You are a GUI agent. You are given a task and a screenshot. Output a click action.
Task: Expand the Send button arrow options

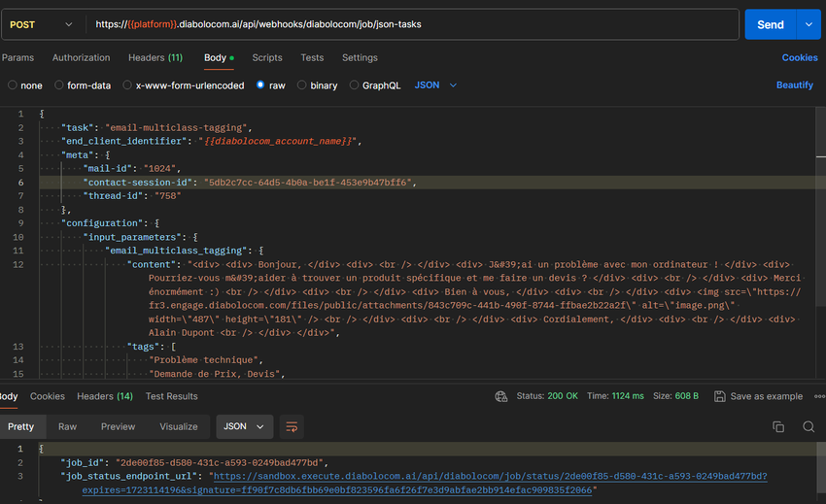[809, 24]
